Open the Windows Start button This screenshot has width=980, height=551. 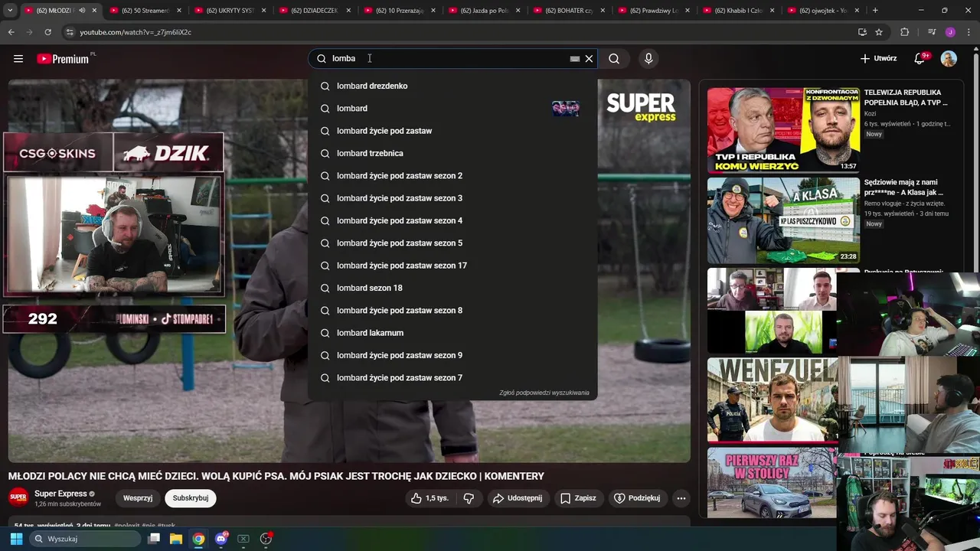(16, 539)
